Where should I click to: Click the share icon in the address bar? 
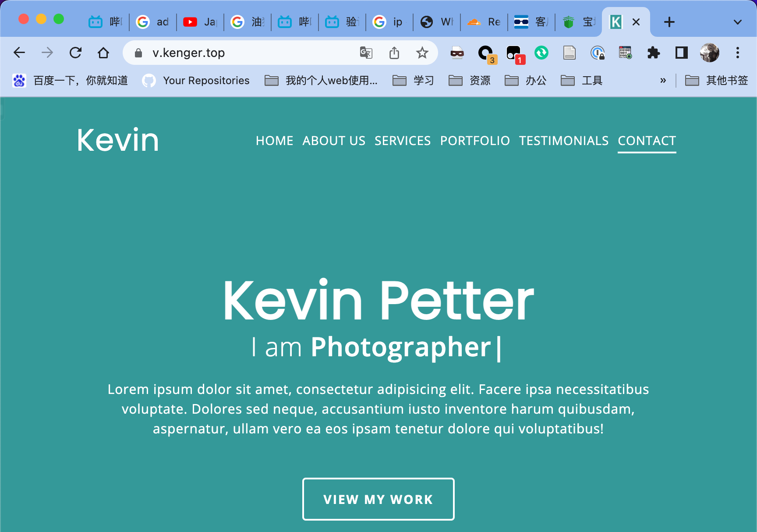394,53
